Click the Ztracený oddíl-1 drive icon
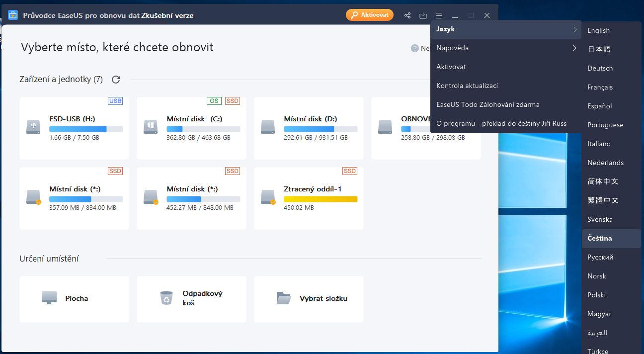This screenshot has width=644, height=354. pyautogui.click(x=268, y=196)
